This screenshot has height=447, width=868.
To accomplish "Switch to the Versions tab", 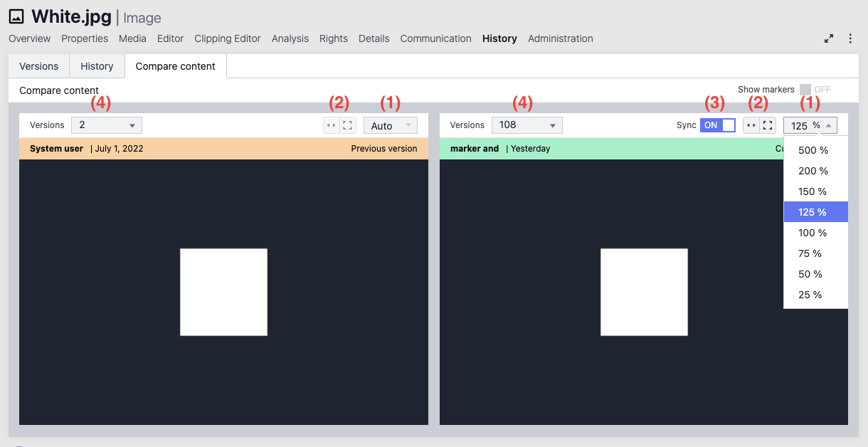I will click(x=38, y=65).
